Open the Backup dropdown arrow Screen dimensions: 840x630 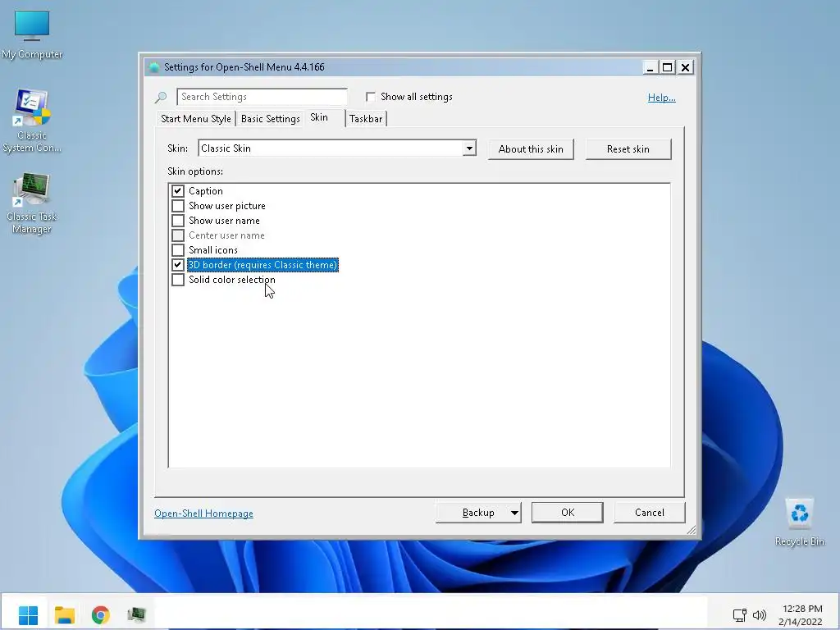(x=514, y=513)
